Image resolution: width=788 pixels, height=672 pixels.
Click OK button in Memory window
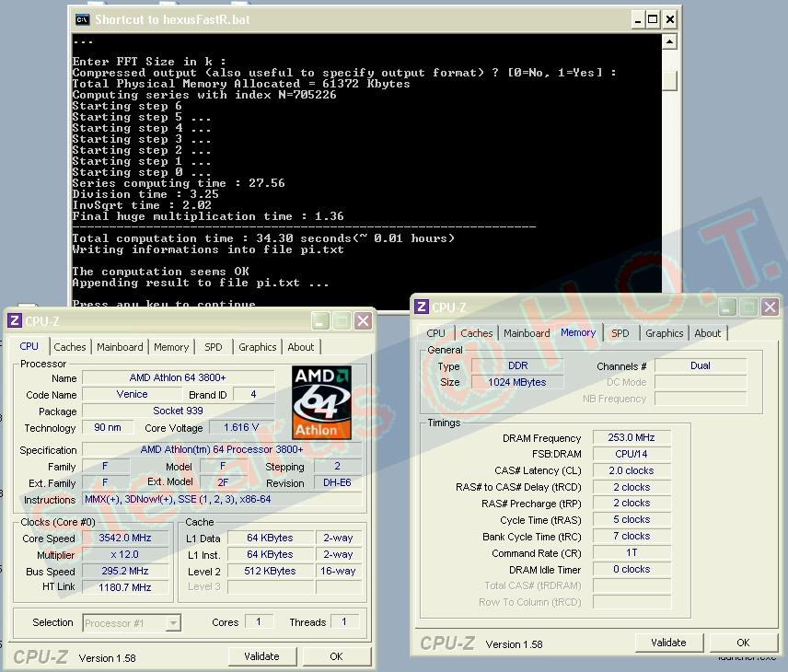743,643
